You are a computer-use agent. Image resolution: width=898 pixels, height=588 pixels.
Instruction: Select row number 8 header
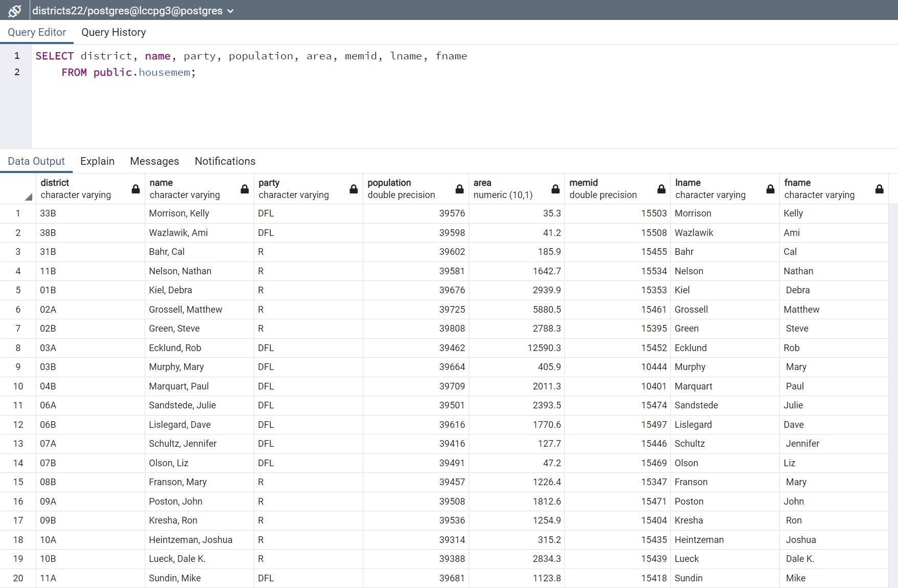18,348
